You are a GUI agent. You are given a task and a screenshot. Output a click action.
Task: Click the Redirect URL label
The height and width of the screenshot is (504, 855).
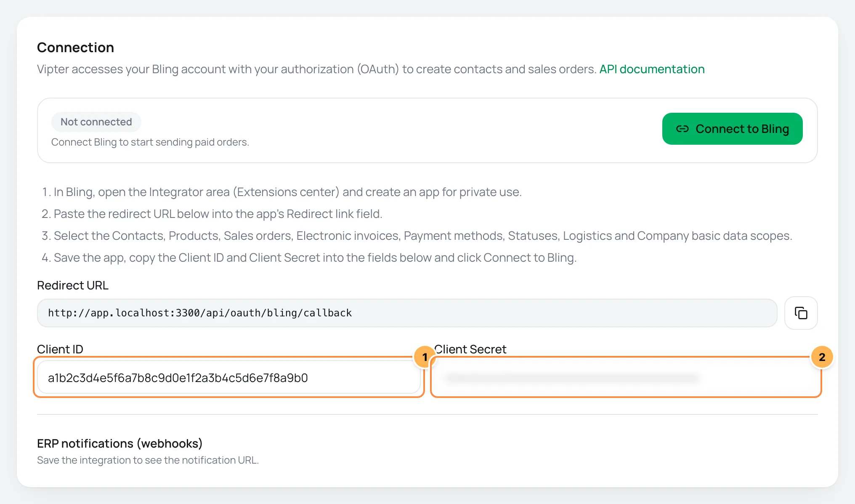(x=73, y=285)
